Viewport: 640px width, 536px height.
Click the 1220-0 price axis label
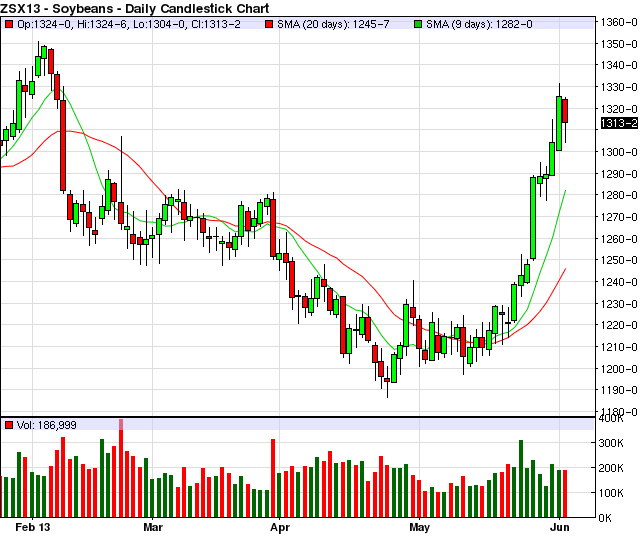619,325
